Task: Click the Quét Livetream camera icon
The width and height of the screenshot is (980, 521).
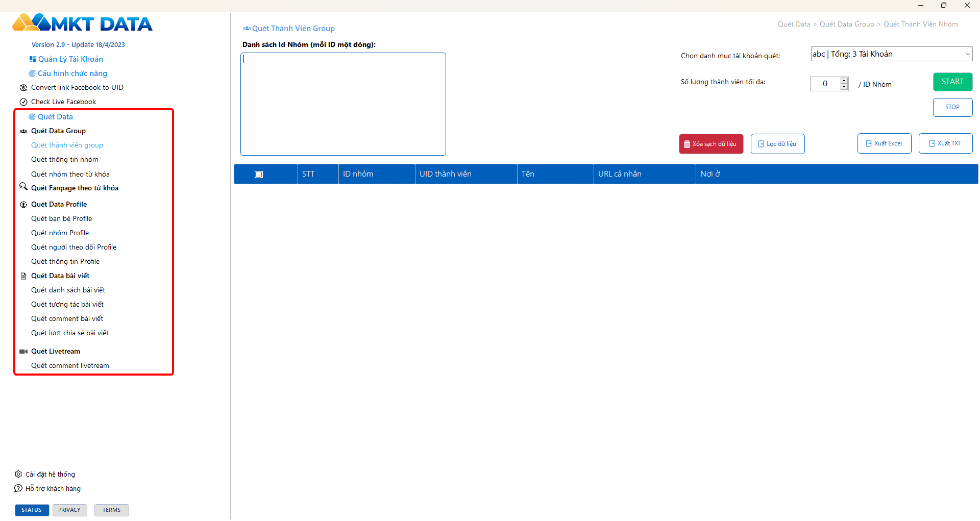Action: [x=23, y=352]
